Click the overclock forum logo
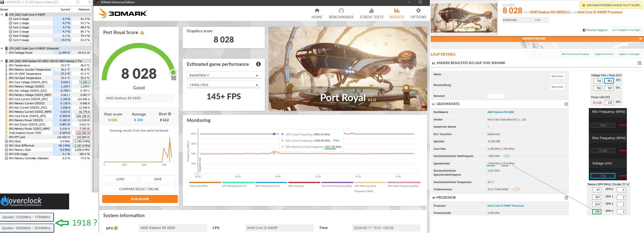Image resolution: width=644 pixels, height=233 pixels. click(35, 201)
